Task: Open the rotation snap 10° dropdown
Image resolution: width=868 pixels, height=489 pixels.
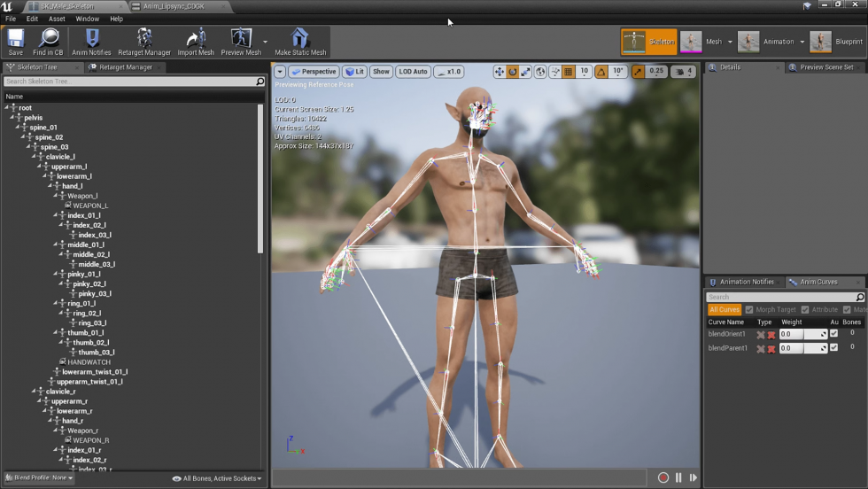Action: (x=618, y=72)
